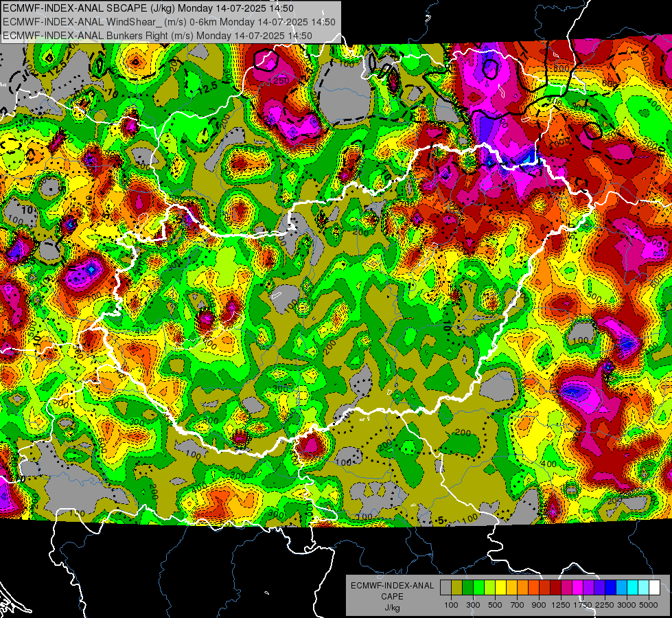Screen dimensions: 672x618
Task: Click the legend tick label 1750
Action: (x=583, y=605)
